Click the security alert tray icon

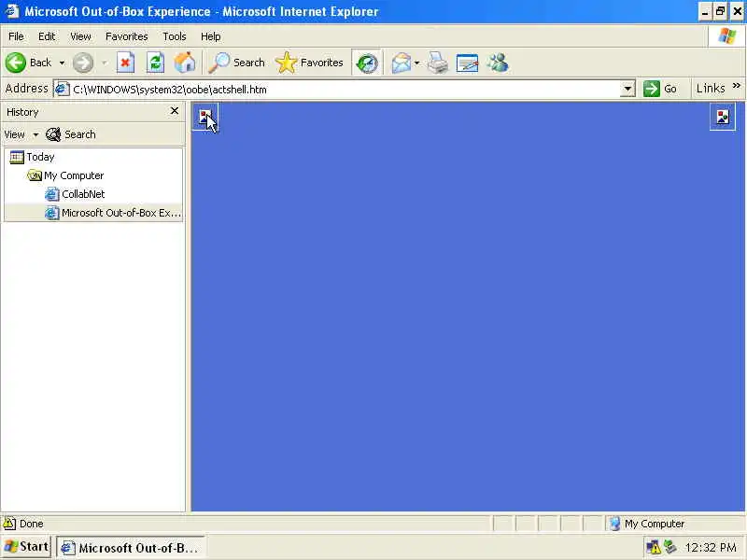[654, 547]
